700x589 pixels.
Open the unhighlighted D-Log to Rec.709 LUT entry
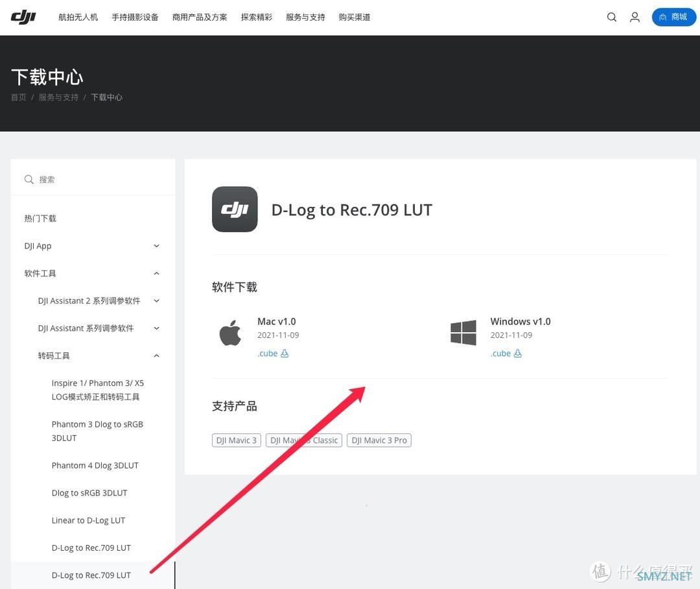point(91,548)
